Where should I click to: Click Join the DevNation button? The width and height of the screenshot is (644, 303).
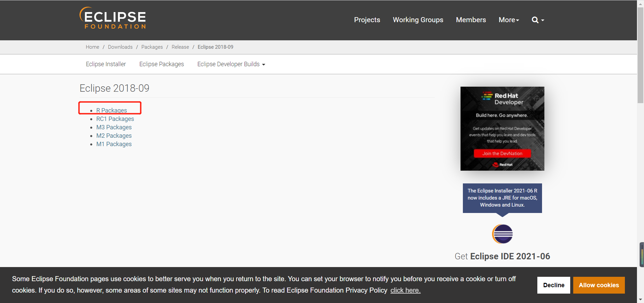click(502, 154)
